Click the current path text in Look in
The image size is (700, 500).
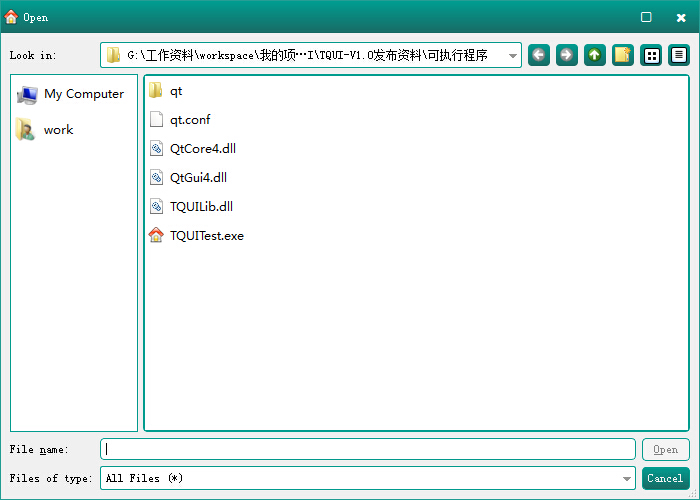click(307, 55)
